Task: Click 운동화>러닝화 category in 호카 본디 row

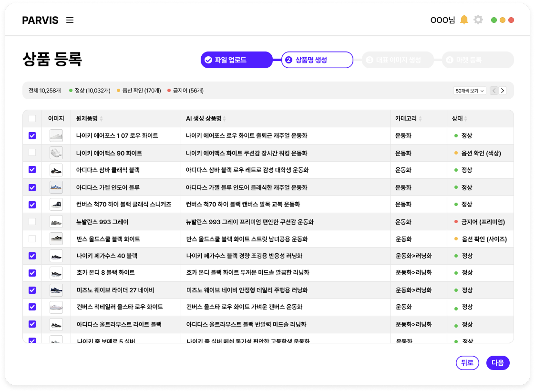Action: click(x=413, y=273)
